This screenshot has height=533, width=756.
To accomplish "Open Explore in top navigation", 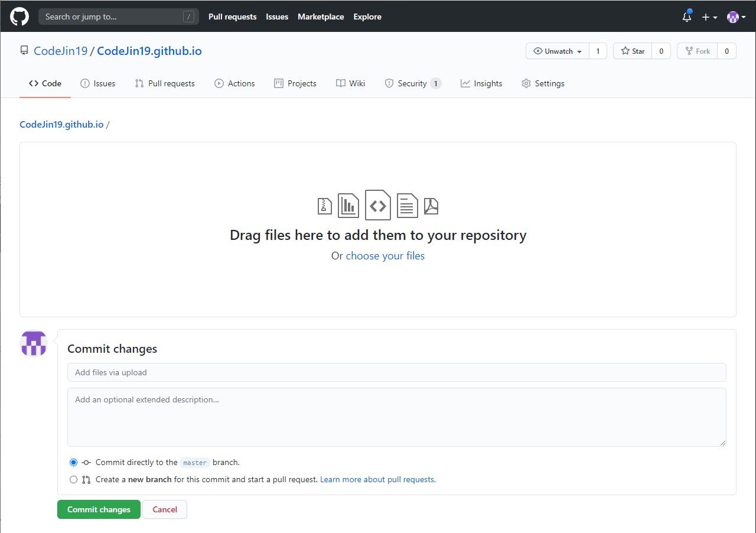I will 367,17.
